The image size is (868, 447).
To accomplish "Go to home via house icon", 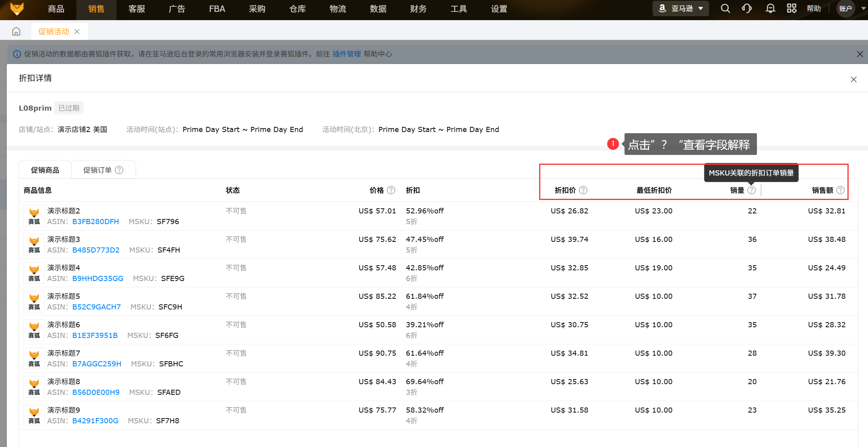I will click(16, 32).
